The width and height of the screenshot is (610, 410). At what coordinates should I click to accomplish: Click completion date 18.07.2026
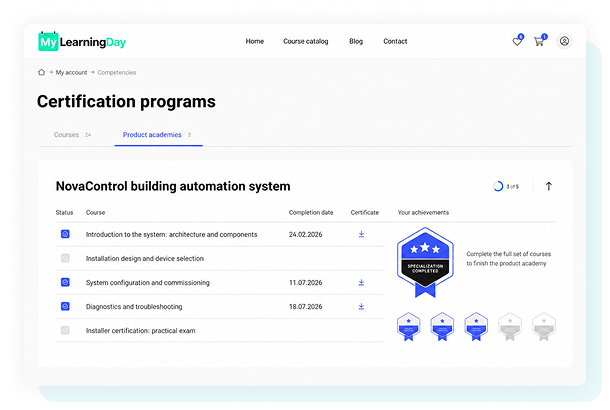click(x=305, y=307)
